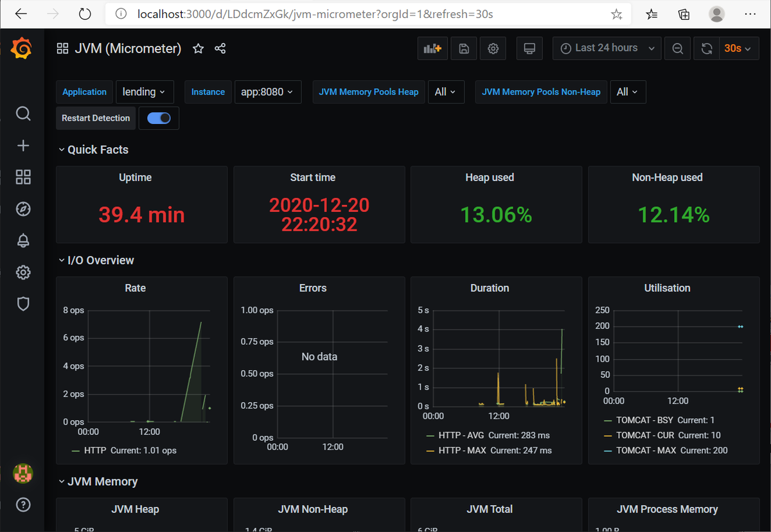Open the Instance app:8080 dropdown
This screenshot has height=532, width=771.
(267, 92)
